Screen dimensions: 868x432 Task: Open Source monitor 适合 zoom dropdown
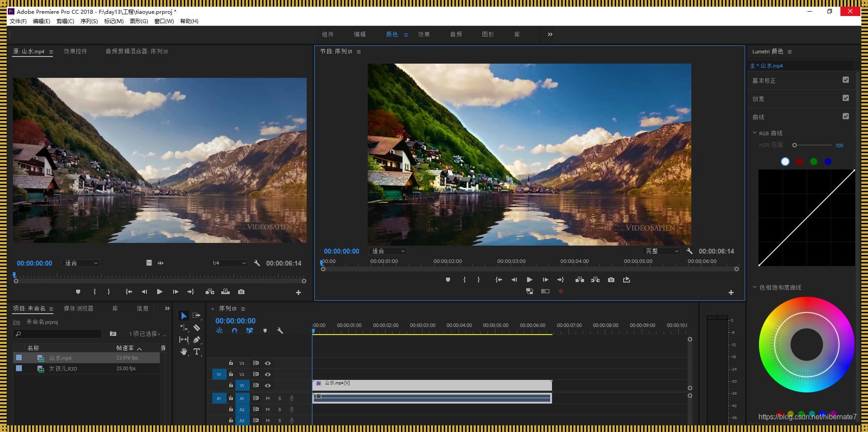(81, 263)
